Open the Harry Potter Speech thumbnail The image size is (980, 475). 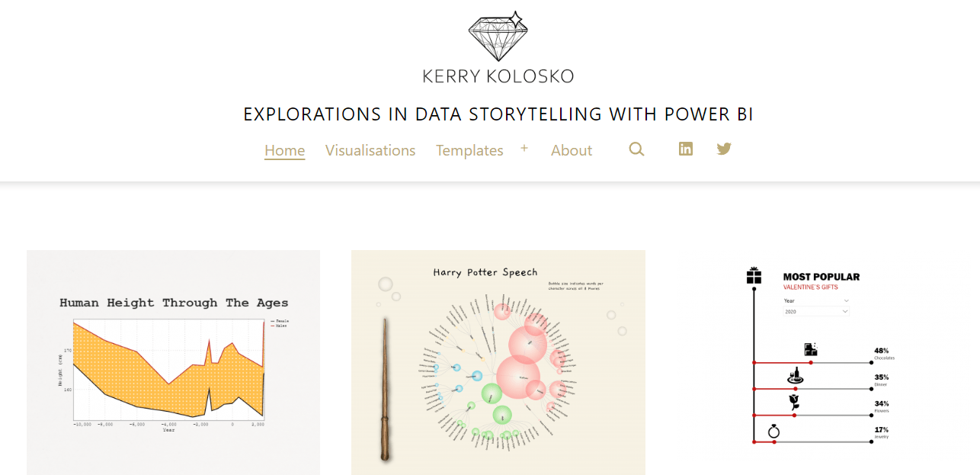pos(498,362)
